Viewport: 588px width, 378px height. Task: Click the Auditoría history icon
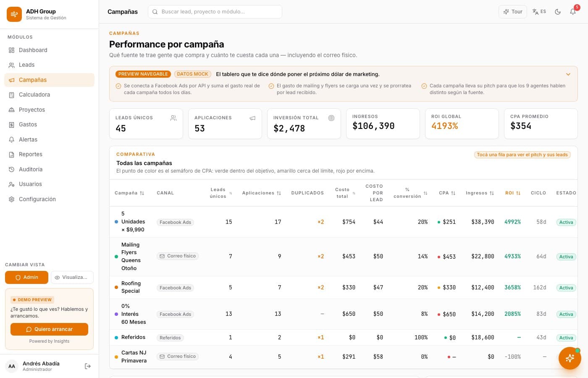point(12,169)
